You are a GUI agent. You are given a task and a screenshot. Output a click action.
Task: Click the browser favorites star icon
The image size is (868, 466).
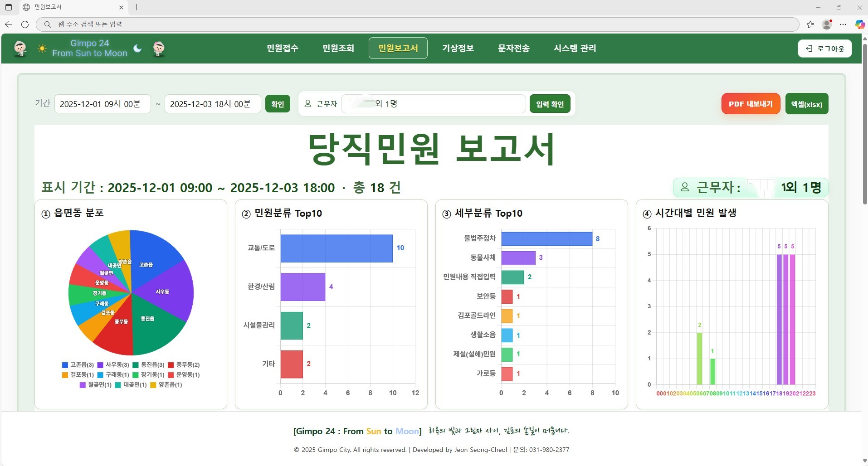[810, 24]
